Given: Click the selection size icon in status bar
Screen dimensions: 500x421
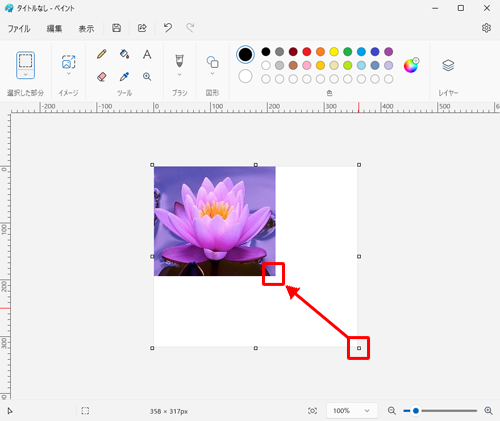Looking at the screenshot, I should [x=85, y=411].
